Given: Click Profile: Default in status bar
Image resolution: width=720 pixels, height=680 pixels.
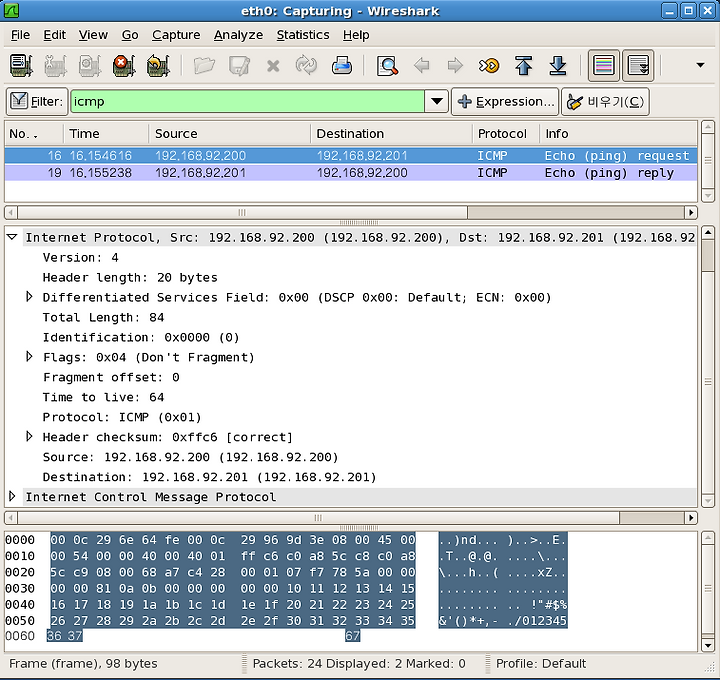Looking at the screenshot, I should (x=541, y=664).
